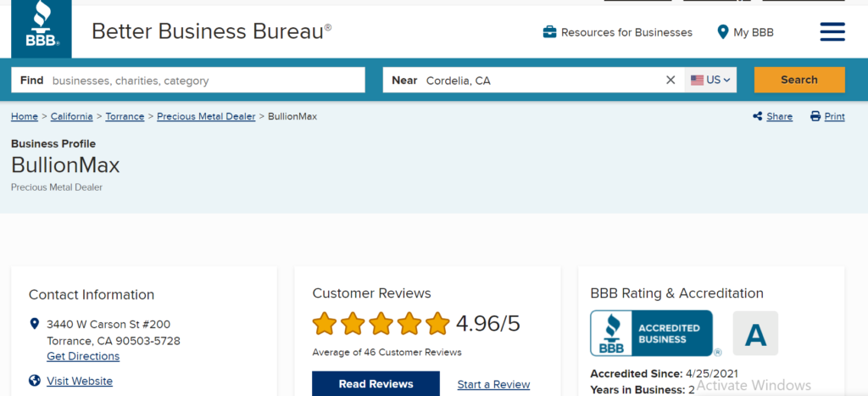
Task: Click the orange Search button
Action: coord(799,80)
